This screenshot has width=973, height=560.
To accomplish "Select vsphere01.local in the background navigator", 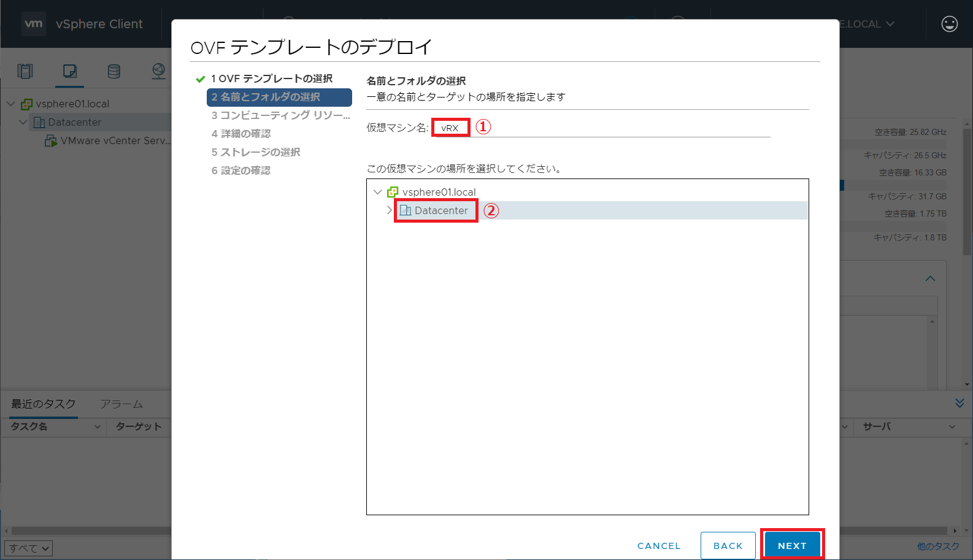I will [72, 104].
